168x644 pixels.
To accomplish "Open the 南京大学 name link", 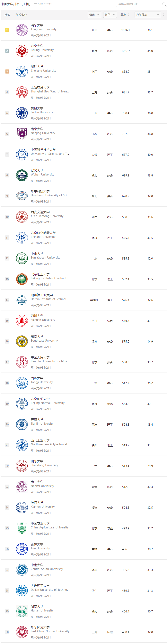I will [x=37, y=129].
